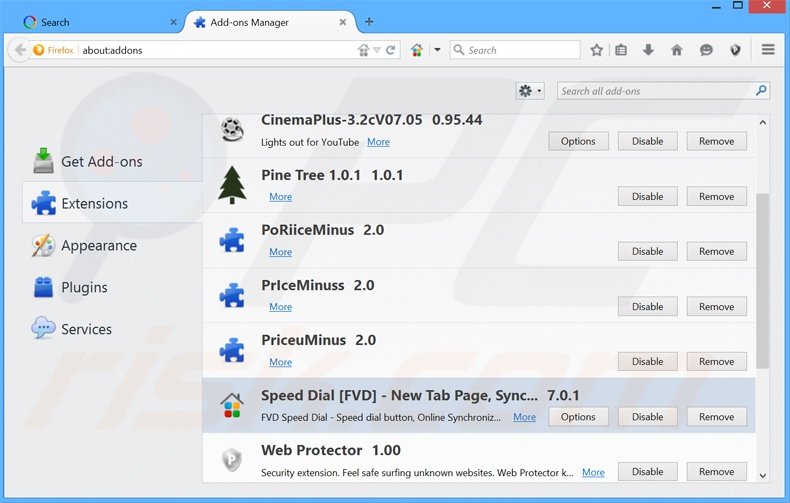Disable the Web Protector extension
The image size is (790, 503).
(647, 472)
